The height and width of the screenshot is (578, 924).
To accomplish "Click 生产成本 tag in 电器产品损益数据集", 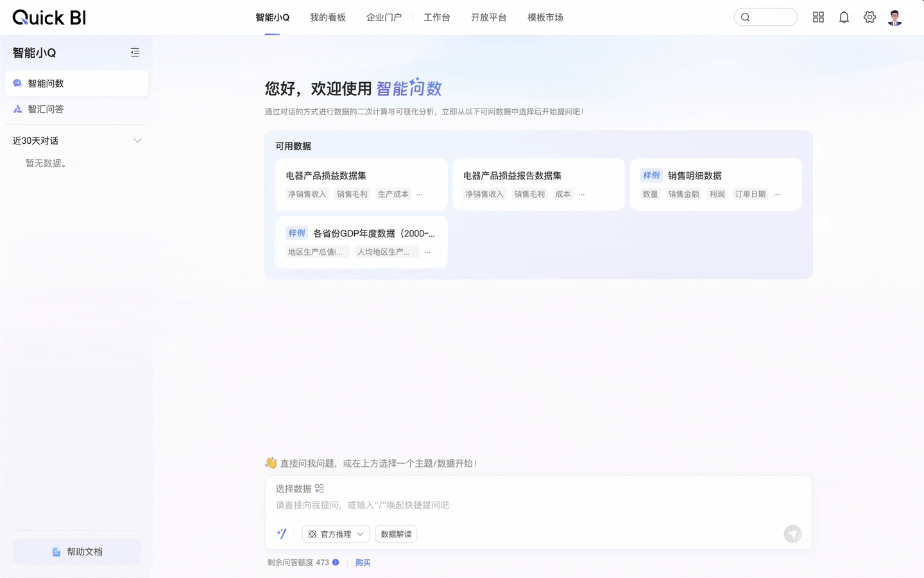I will pos(393,194).
